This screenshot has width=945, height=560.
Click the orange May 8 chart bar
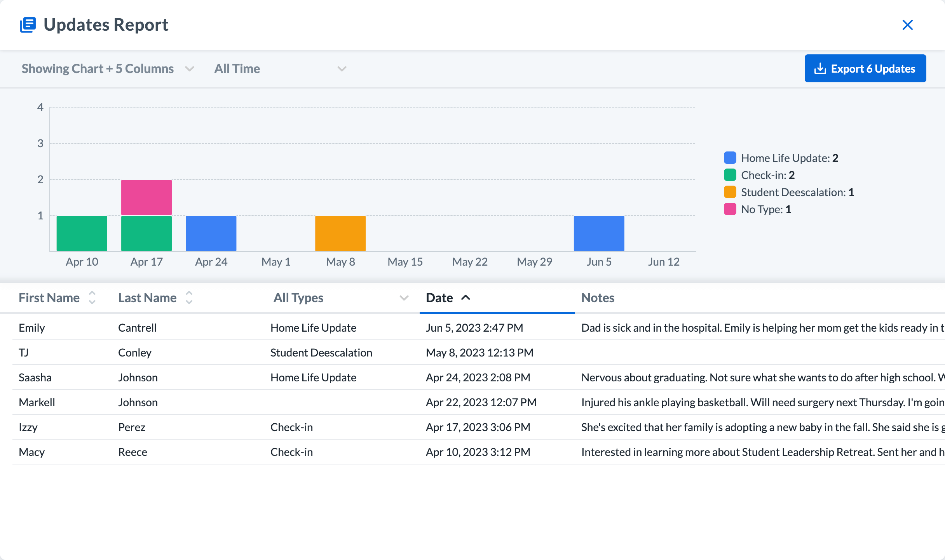(340, 234)
